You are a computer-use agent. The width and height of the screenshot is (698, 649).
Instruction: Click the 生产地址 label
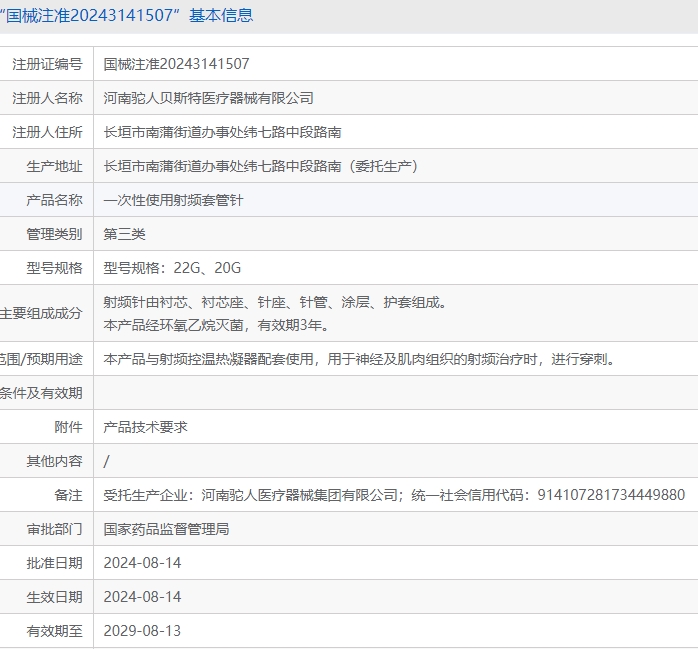pyautogui.click(x=54, y=166)
